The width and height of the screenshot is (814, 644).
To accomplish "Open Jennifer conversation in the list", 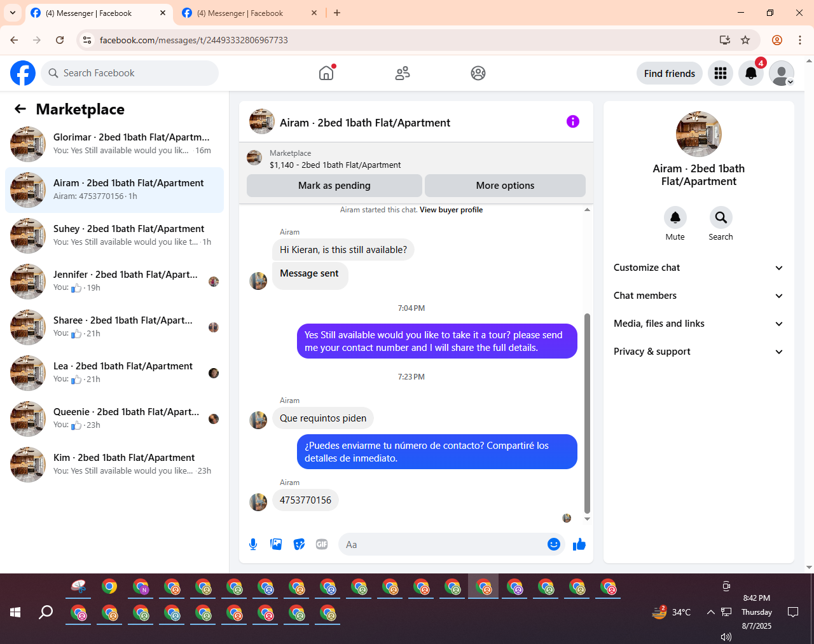I will point(114,282).
